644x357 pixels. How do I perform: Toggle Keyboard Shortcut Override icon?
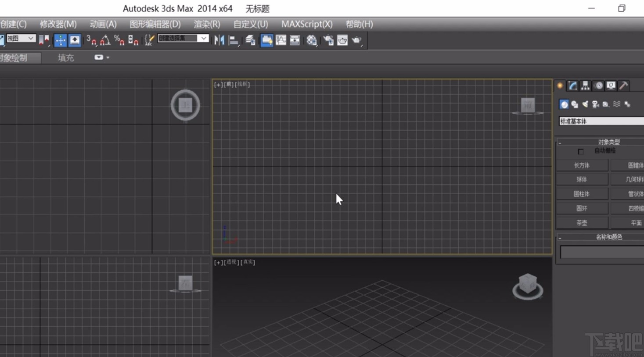[75, 40]
